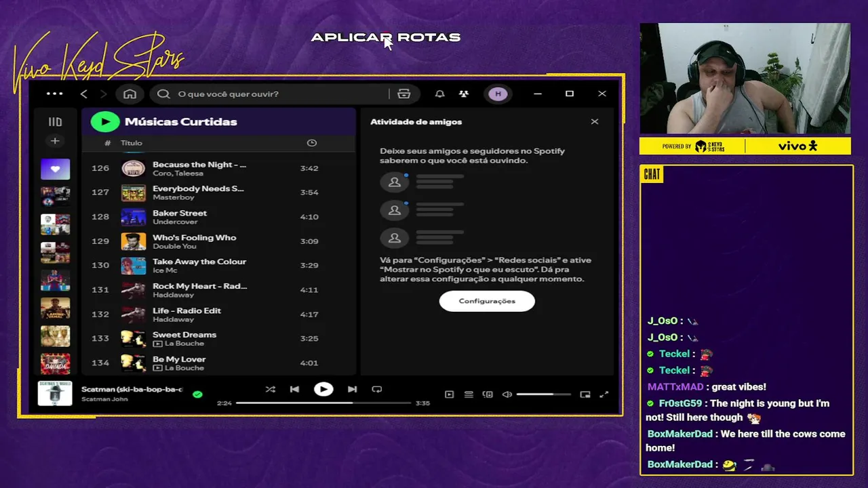Click duration 4:17 of Life - Radio Edit
Viewport: 868px width, 488px height.
[309, 314]
